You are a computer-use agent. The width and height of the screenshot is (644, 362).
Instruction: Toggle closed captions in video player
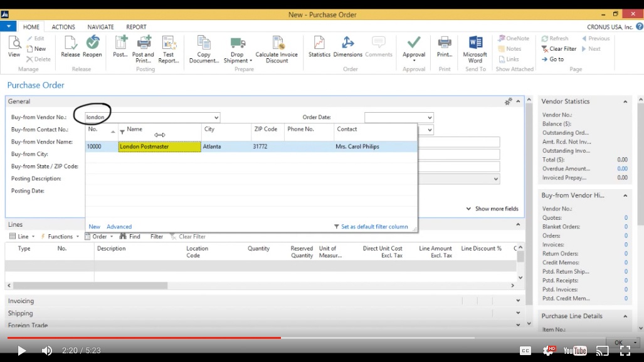(x=525, y=351)
